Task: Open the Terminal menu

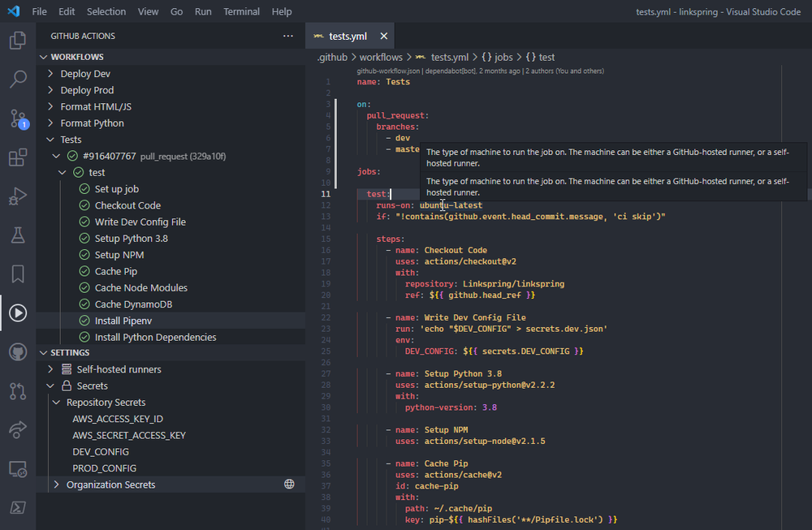Action: pos(241,11)
